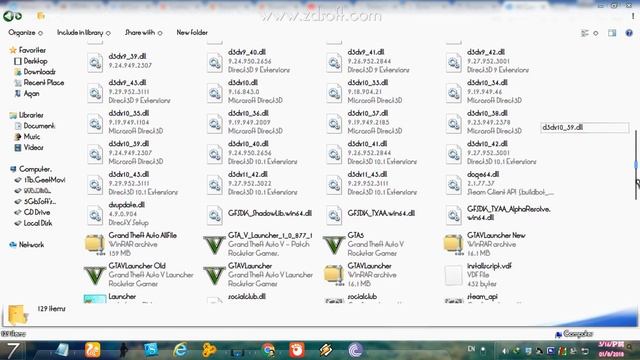
Task: Select GTAVLauncher New WinRAR archive icon
Action: pos(453,244)
